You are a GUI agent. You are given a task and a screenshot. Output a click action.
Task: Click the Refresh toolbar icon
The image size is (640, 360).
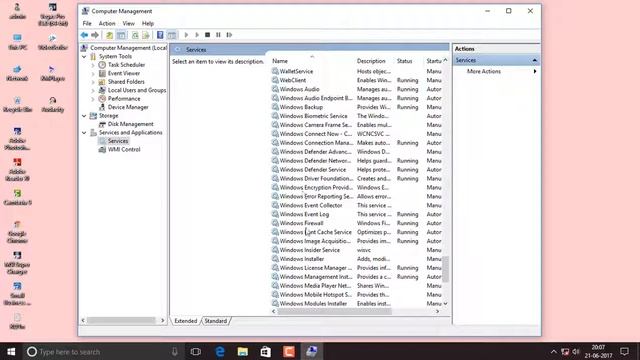[x=135, y=35]
